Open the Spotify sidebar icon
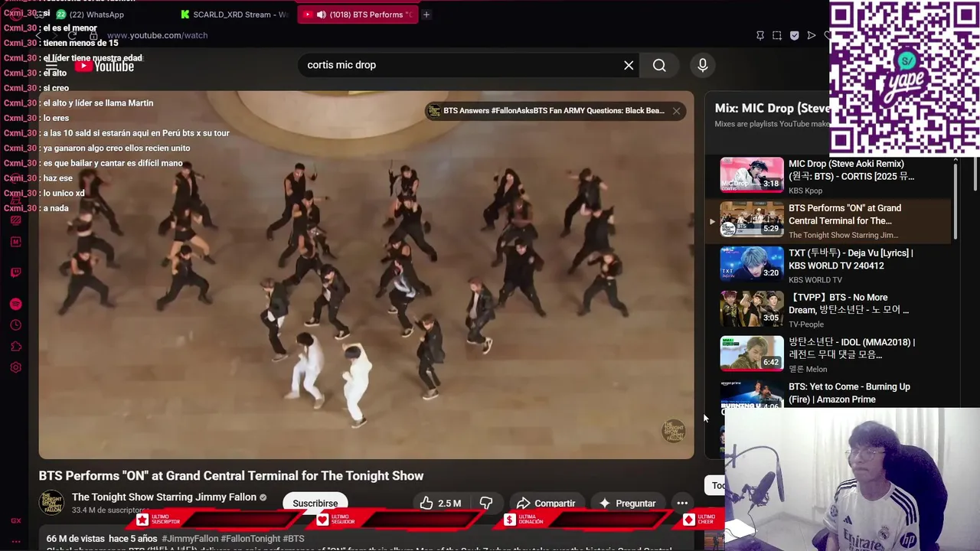The height and width of the screenshot is (551, 980). 15,304
